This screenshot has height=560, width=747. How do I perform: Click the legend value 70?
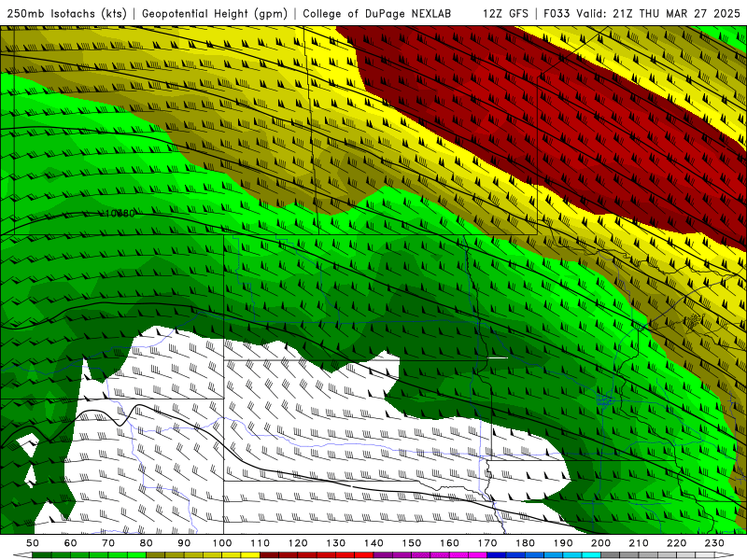click(108, 543)
